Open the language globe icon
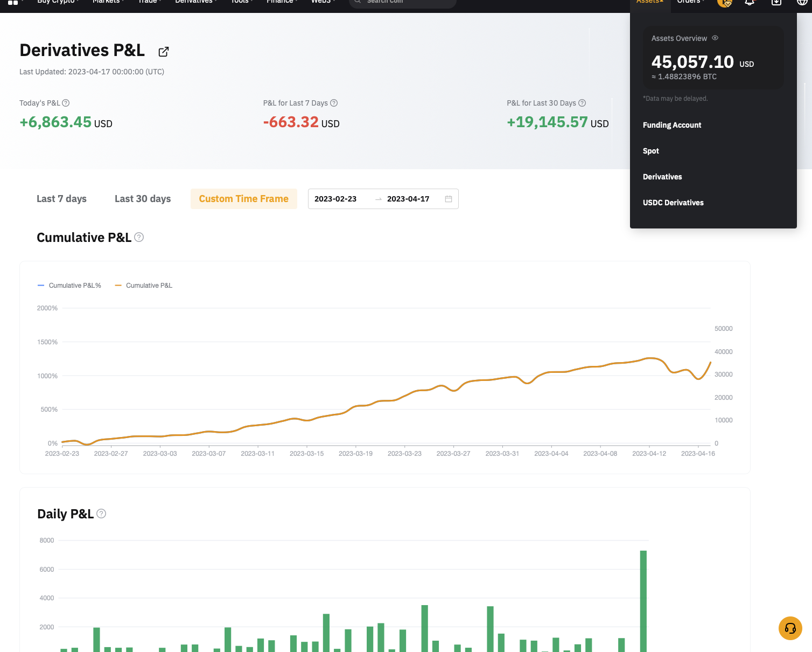This screenshot has height=652, width=812. point(802,2)
